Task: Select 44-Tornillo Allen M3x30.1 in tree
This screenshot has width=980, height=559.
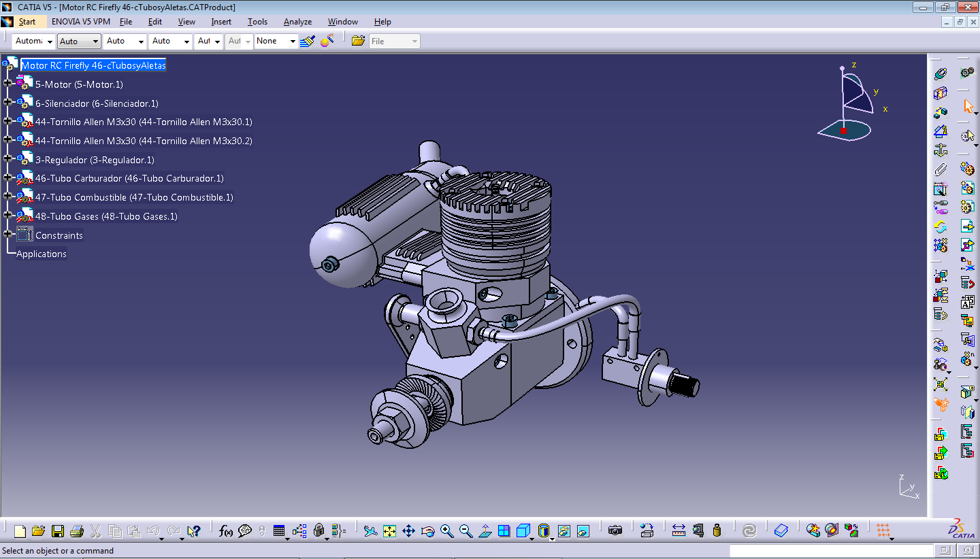Action: 144,122
